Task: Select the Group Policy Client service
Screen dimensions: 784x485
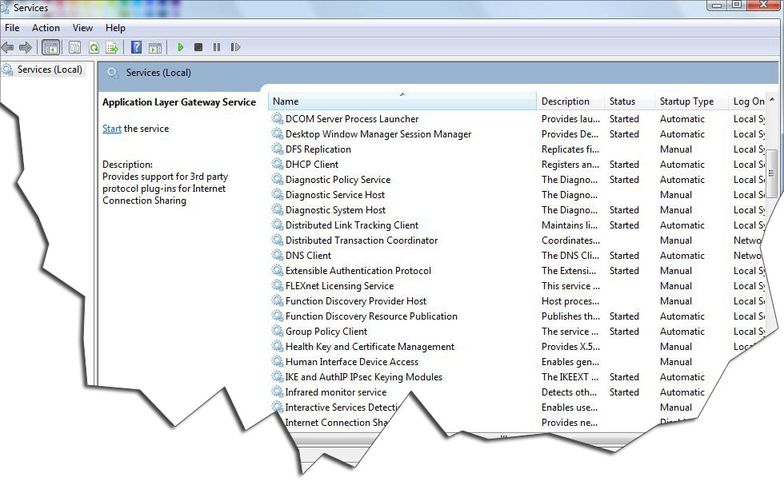Action: pyautogui.click(x=326, y=332)
